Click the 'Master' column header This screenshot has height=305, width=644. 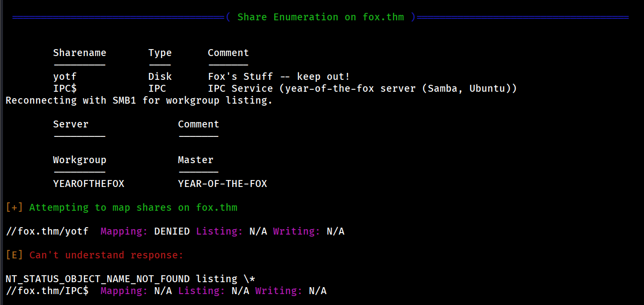pyautogui.click(x=195, y=160)
